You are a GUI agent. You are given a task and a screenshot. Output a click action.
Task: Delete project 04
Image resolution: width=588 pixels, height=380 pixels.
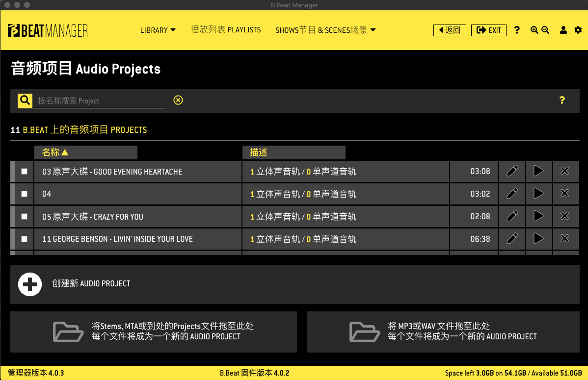pos(565,194)
